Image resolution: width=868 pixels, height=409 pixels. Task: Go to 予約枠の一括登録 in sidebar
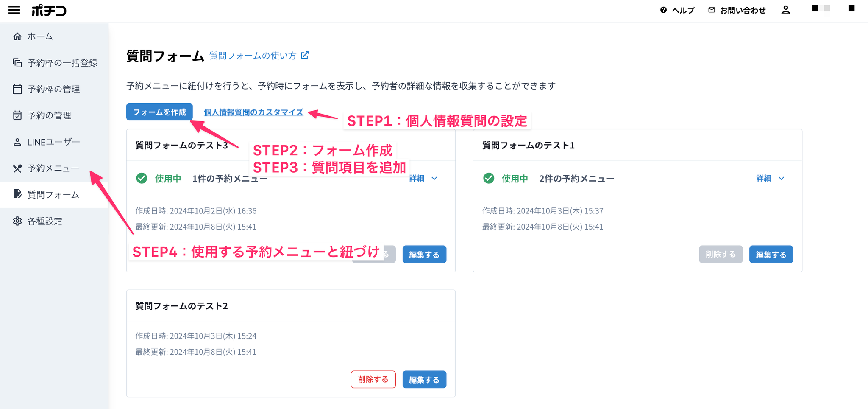(x=62, y=63)
